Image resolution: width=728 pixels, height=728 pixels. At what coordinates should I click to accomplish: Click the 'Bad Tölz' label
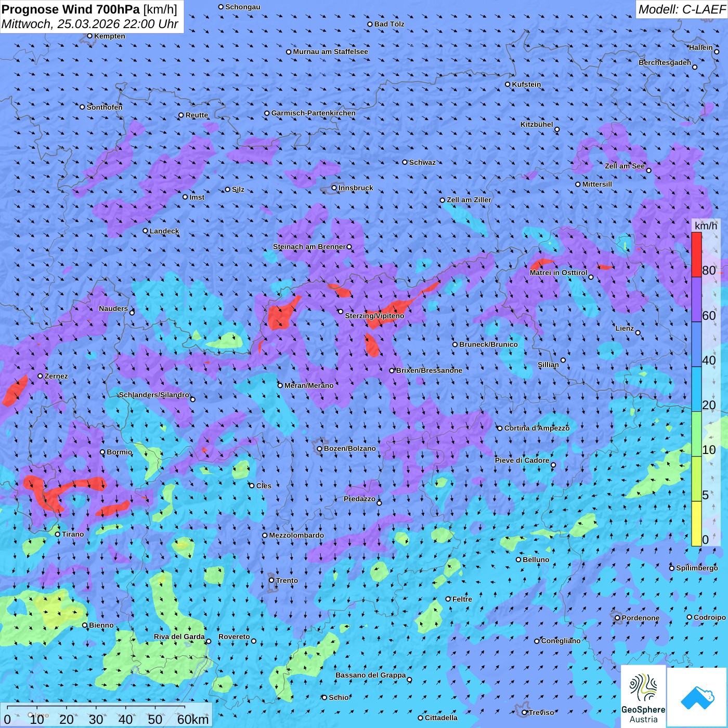[x=389, y=24]
